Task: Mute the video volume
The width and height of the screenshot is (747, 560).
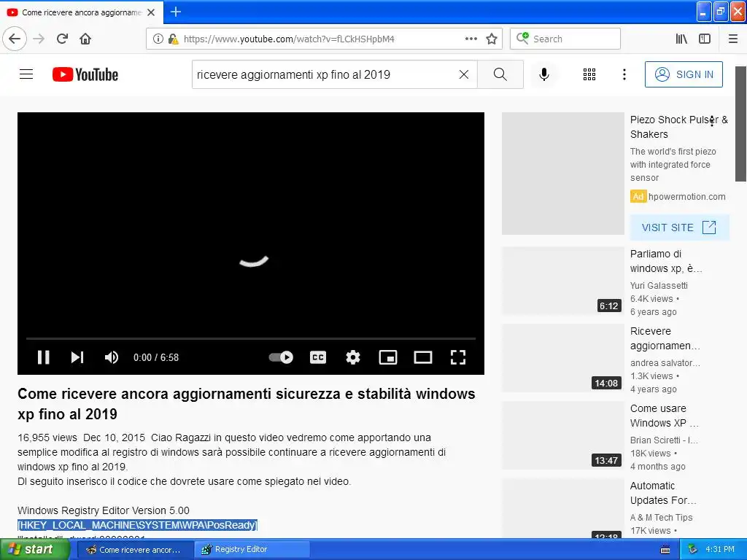Action: (112, 357)
